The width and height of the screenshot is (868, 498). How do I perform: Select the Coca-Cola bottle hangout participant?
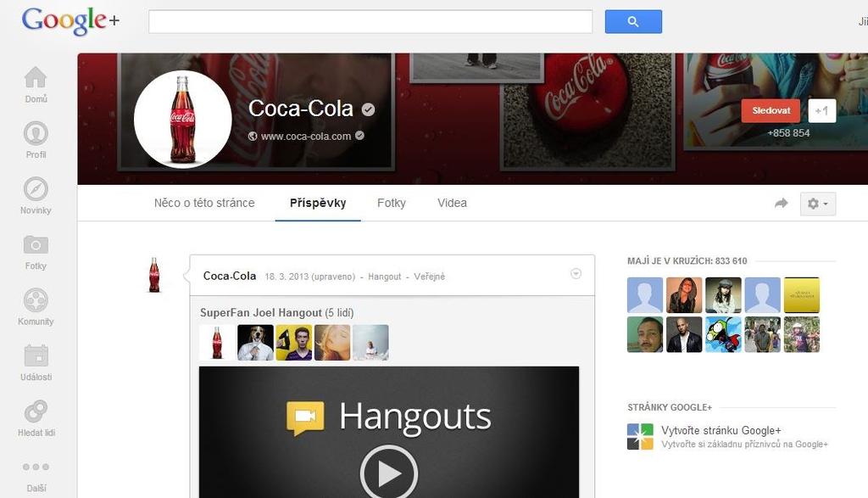pos(217,343)
